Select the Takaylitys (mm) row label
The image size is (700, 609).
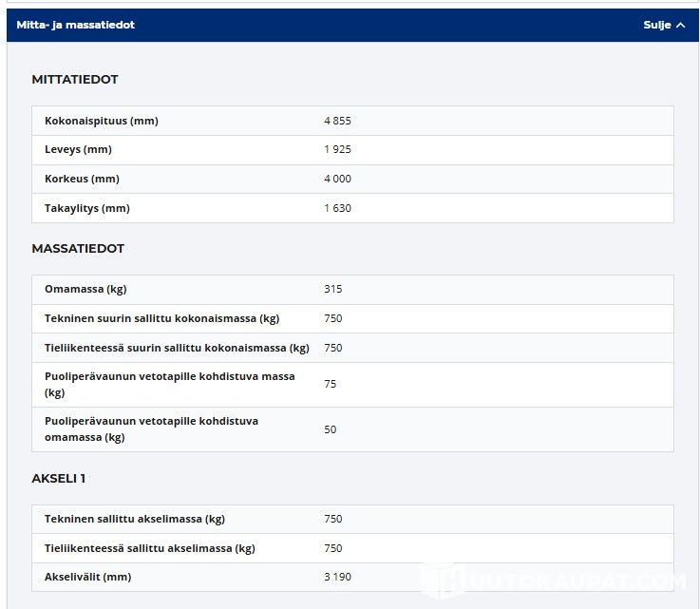[86, 209]
